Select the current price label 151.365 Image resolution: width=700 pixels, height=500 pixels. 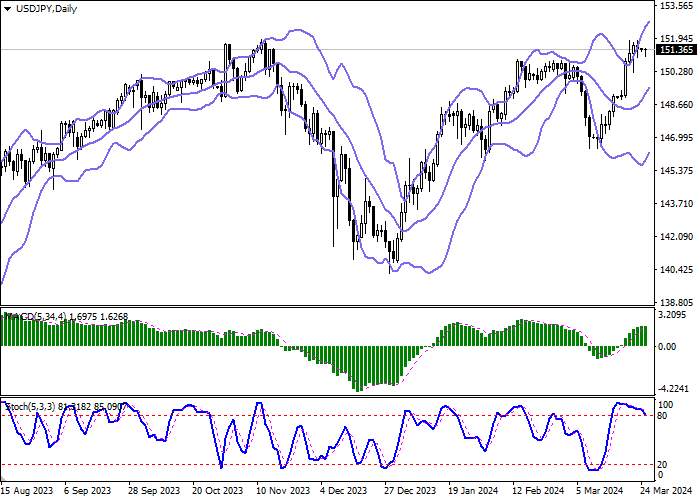point(676,50)
